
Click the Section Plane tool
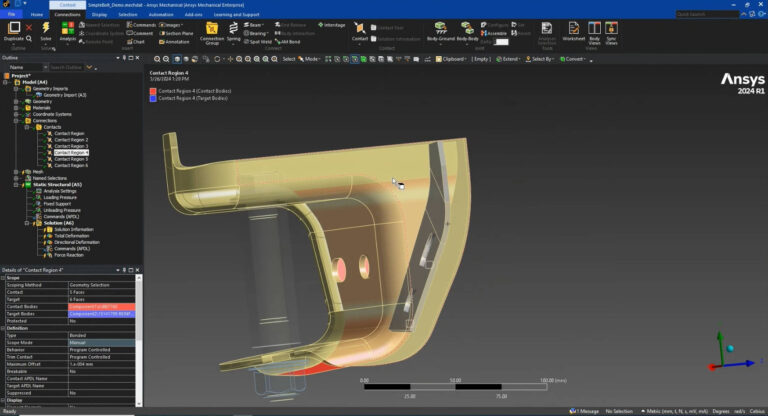[x=176, y=33]
